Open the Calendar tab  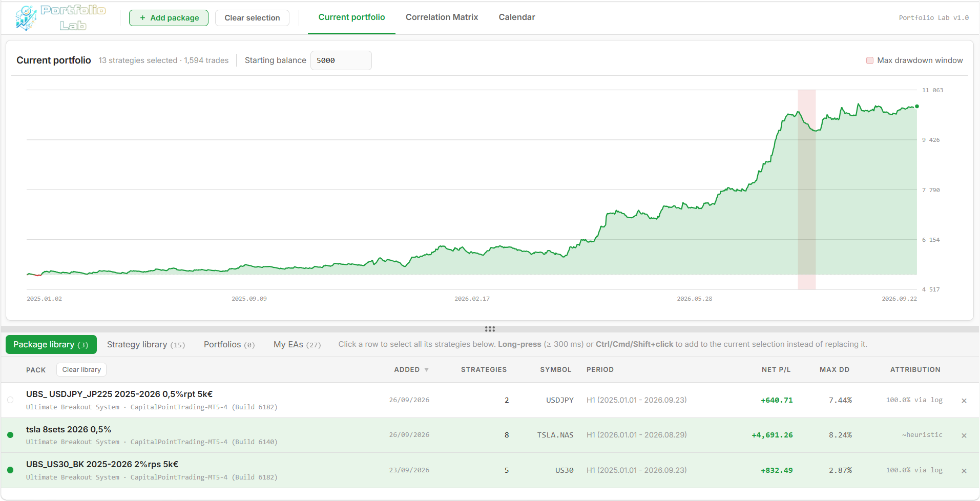(x=516, y=17)
